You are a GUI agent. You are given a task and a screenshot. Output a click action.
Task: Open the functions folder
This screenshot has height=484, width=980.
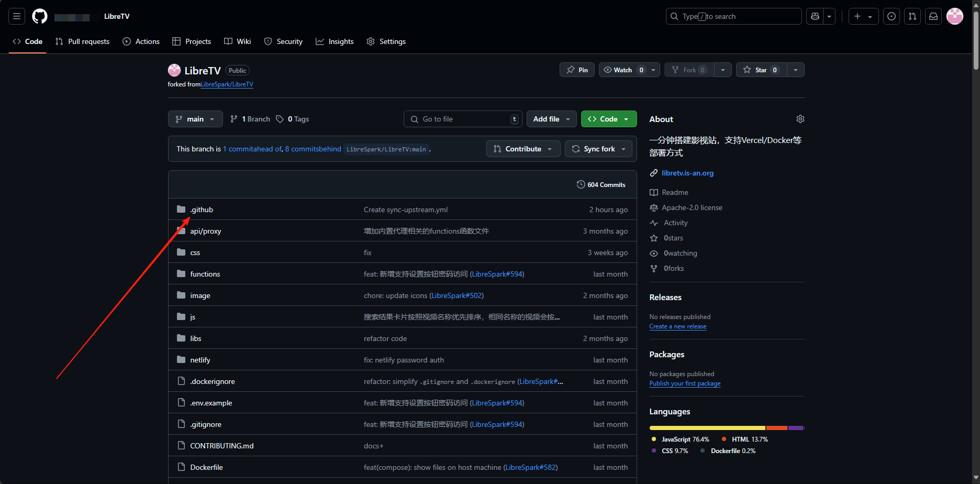click(x=205, y=274)
